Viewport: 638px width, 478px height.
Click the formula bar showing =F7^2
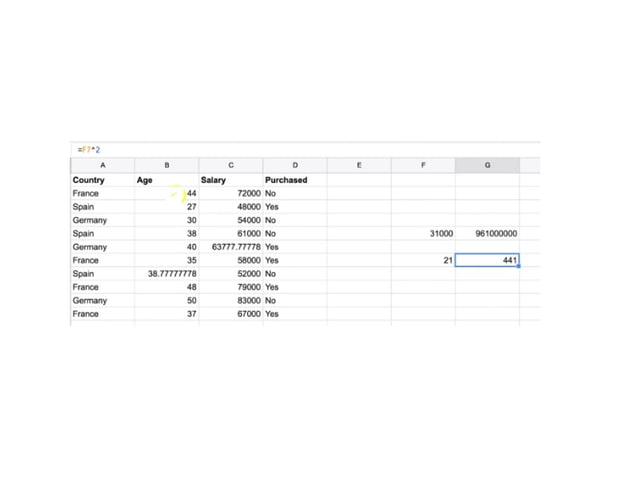(x=89, y=149)
